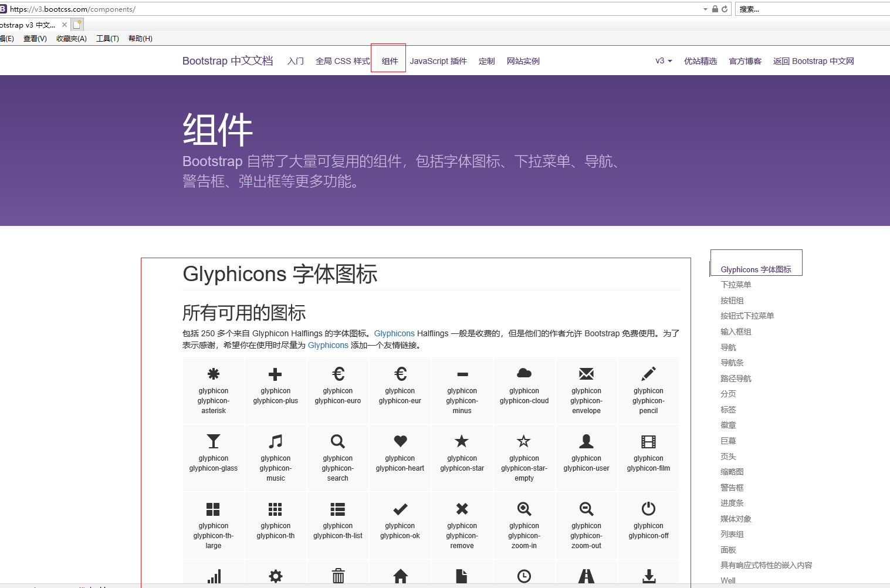
Task: Open the 定制 nav item
Action: point(487,61)
